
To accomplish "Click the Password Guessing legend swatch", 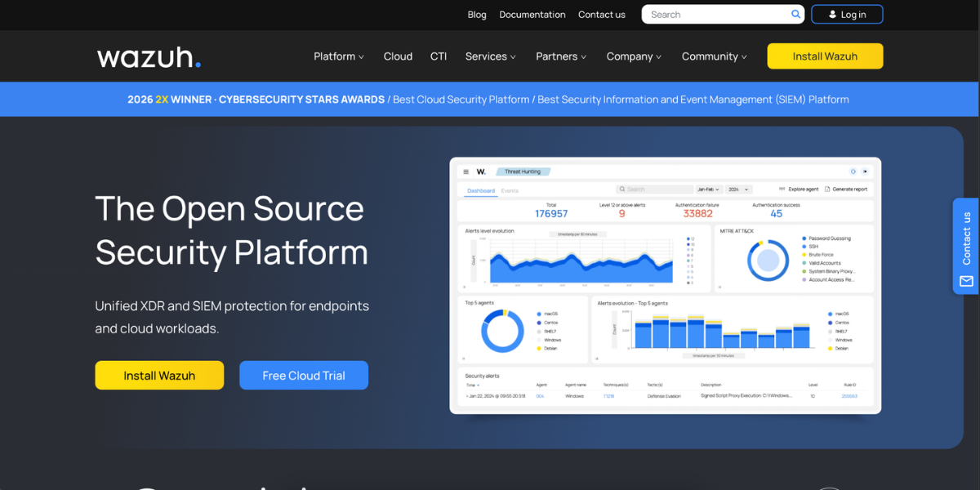I will tap(804, 238).
